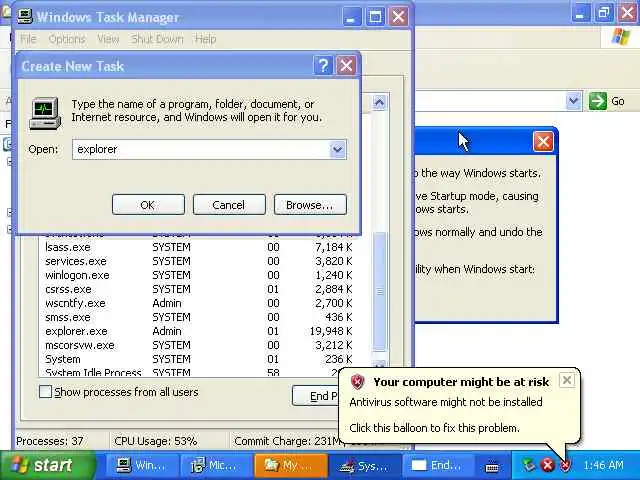640x480 pixels.
Task: Click the small red shield tray icon
Action: [x=565, y=465]
